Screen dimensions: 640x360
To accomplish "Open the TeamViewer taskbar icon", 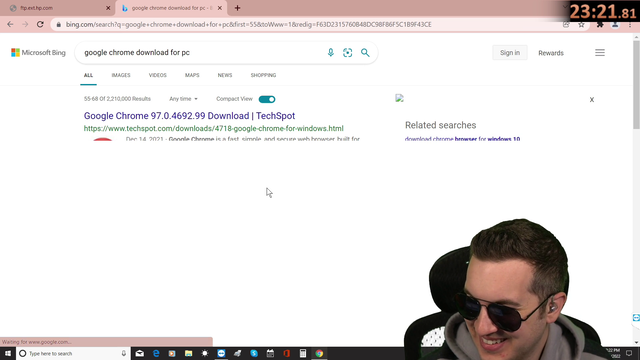I will [x=221, y=353].
